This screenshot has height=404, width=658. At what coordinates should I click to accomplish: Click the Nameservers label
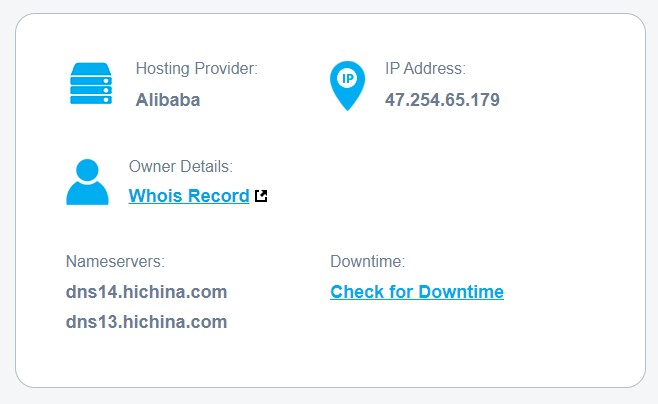115,261
